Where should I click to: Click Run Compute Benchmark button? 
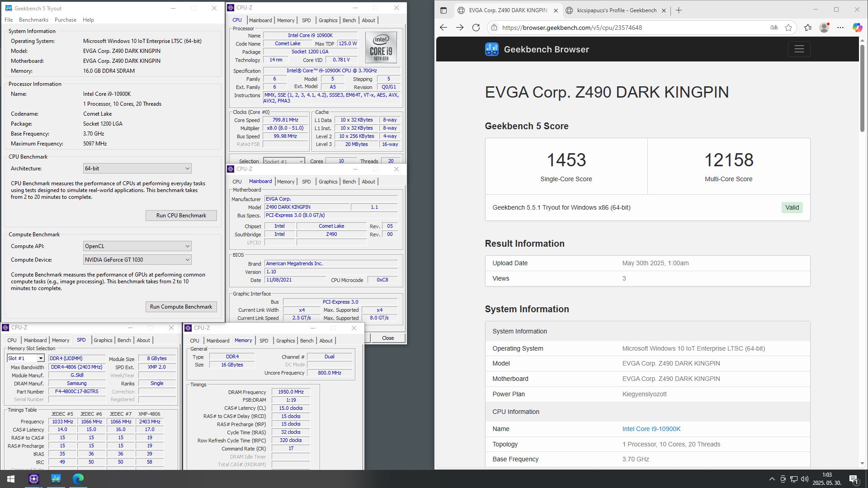pyautogui.click(x=181, y=307)
